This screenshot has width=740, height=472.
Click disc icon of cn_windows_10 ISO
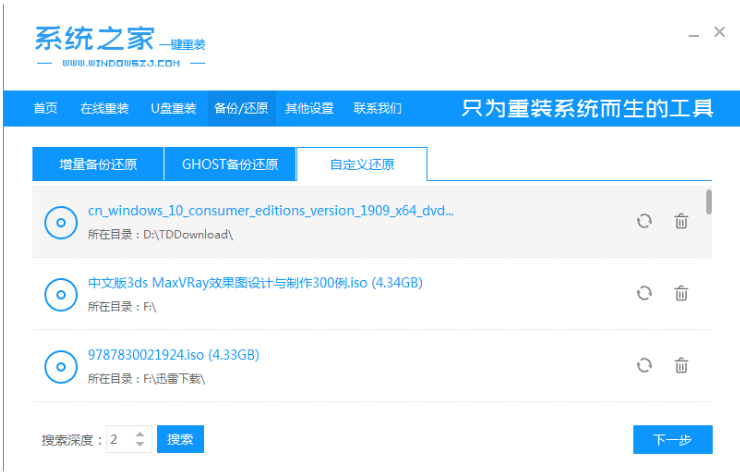[x=61, y=222]
